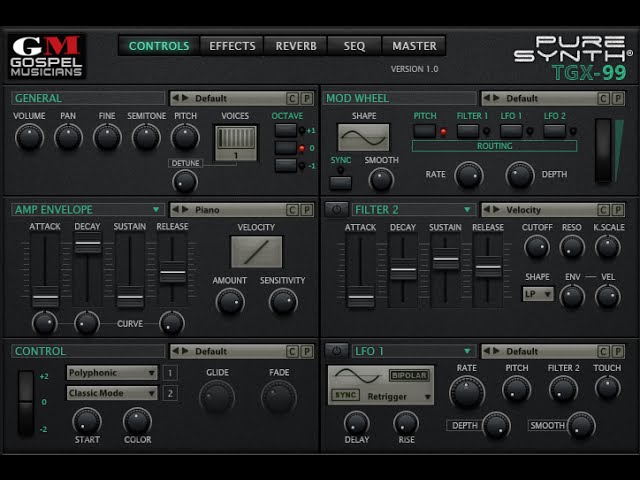Viewport: 640px width, 480px height.
Task: Copy Filter 2 Velocity preset with C button
Action: pos(603,210)
